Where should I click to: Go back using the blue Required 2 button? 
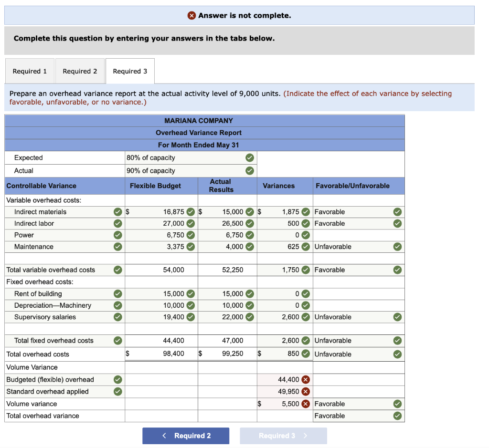tap(186, 436)
